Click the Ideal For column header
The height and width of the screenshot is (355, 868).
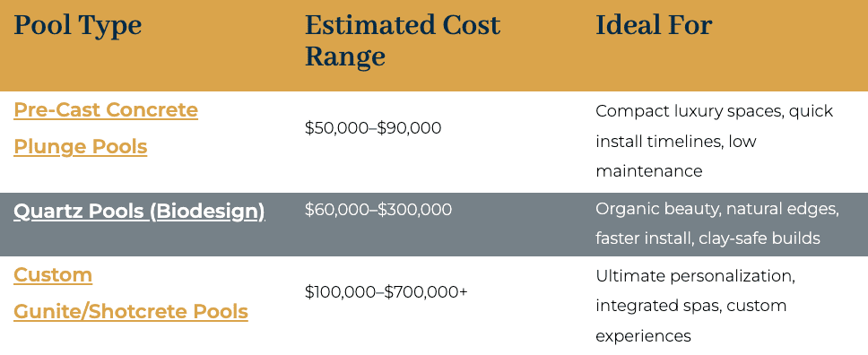coord(654,25)
